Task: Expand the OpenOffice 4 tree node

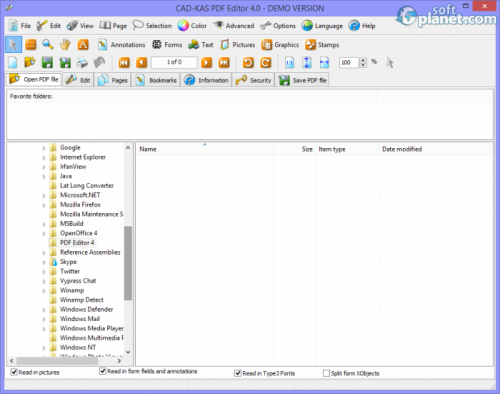Action: pos(44,234)
